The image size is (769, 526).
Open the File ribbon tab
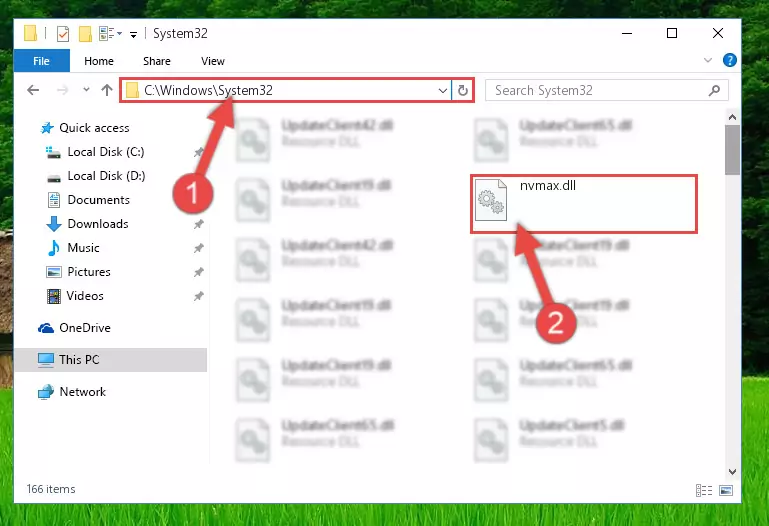click(x=42, y=61)
